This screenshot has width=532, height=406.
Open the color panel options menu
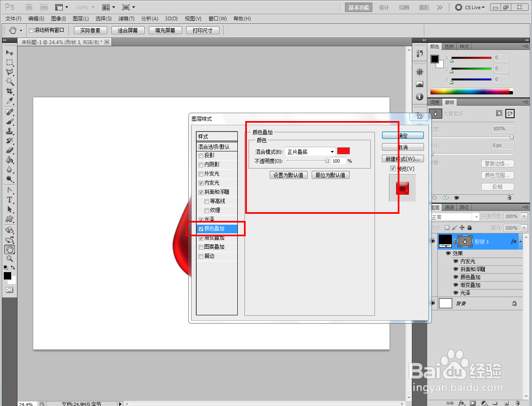click(x=525, y=47)
